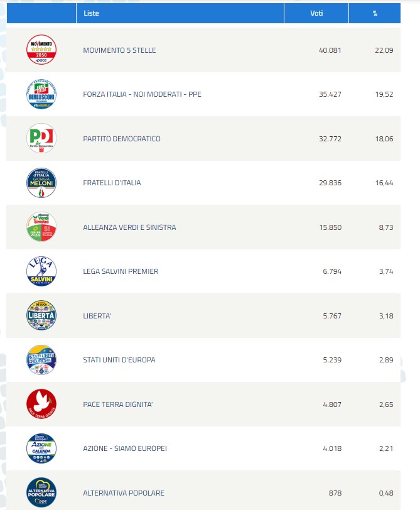Click the Alternativa Popolare logo
The height and width of the screenshot is (510, 420).
(41, 492)
